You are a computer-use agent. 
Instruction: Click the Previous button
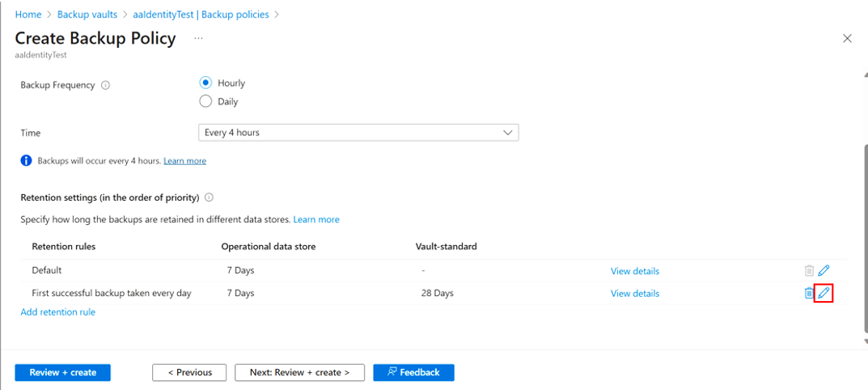tap(189, 372)
